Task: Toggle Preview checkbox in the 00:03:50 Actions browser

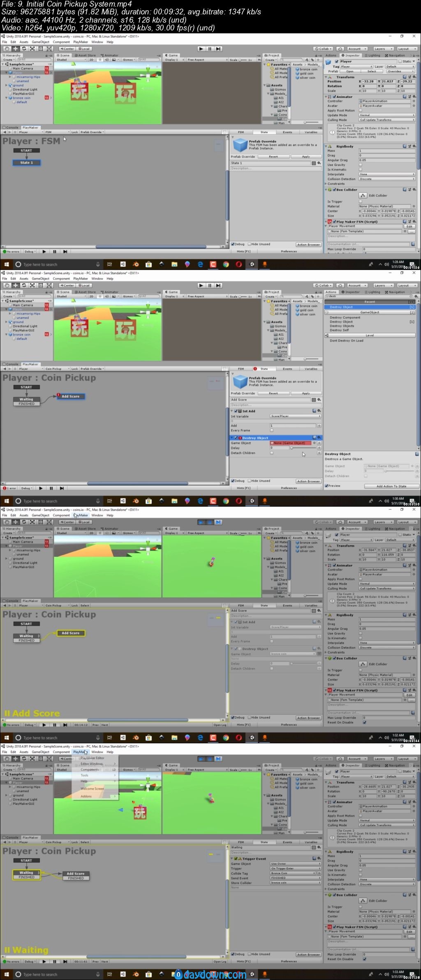Action: click(x=326, y=486)
